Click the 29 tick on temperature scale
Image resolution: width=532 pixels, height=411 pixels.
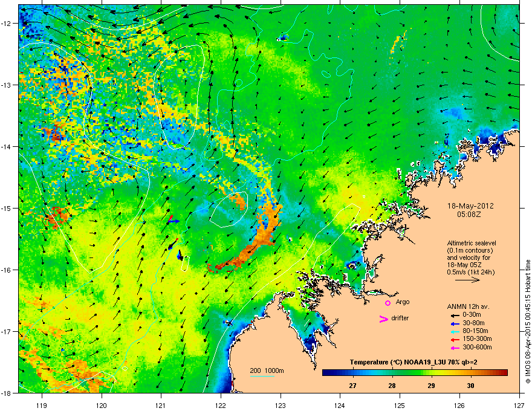click(x=431, y=386)
